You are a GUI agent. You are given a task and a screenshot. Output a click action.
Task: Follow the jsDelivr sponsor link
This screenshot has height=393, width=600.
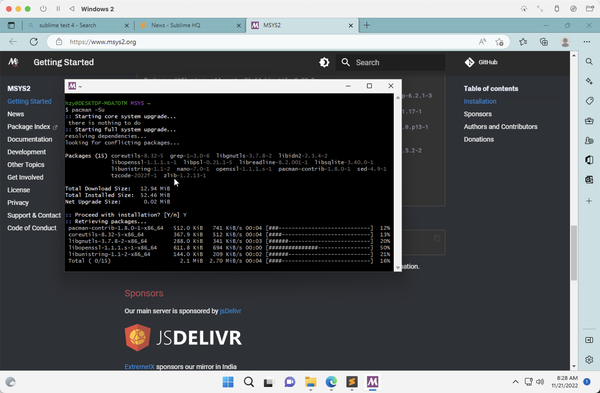pos(230,311)
